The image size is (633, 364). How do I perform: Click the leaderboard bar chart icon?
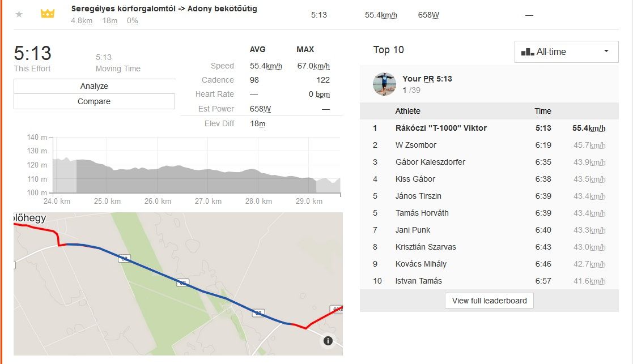527,52
